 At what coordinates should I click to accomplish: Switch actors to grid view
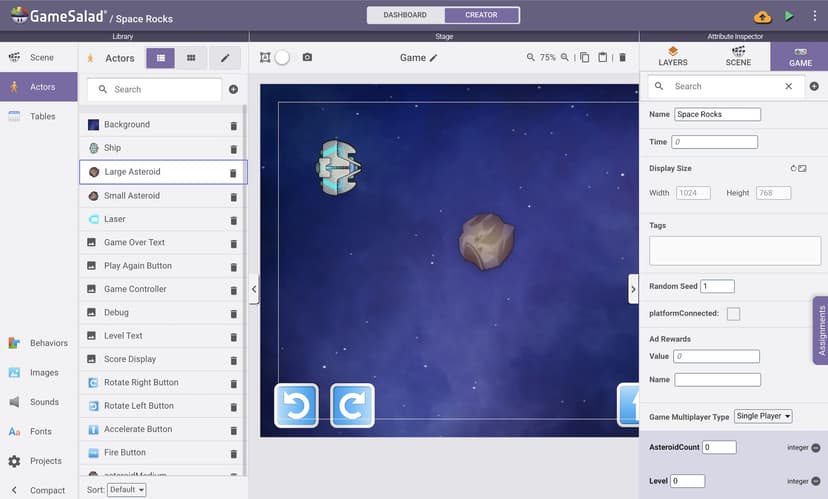[x=191, y=58]
